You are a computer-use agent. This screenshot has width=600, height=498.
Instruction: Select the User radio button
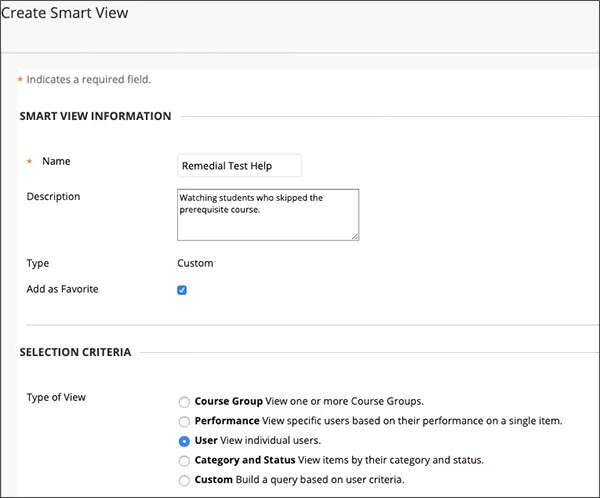tap(183, 441)
